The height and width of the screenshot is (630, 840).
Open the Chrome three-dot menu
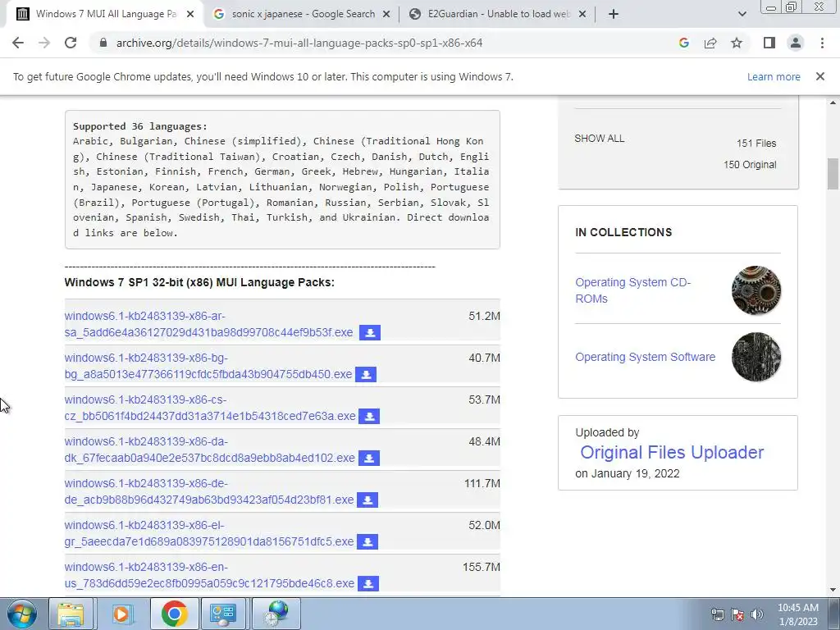point(822,43)
